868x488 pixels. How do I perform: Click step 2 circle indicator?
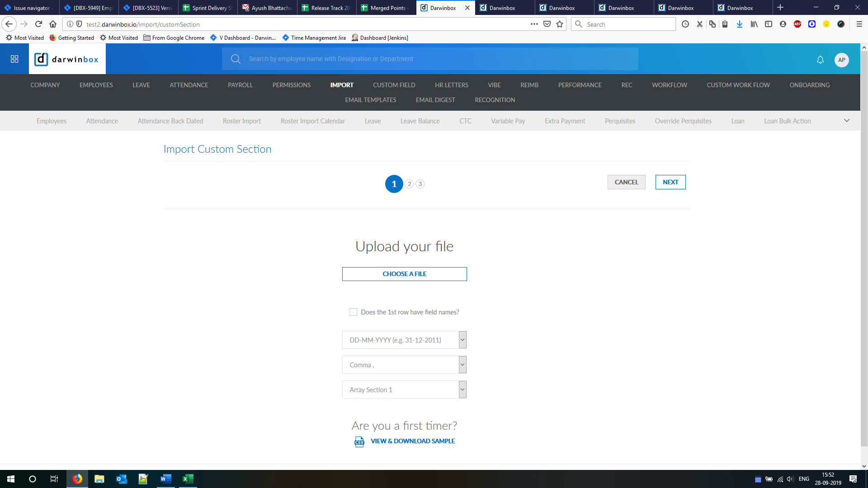(x=409, y=184)
